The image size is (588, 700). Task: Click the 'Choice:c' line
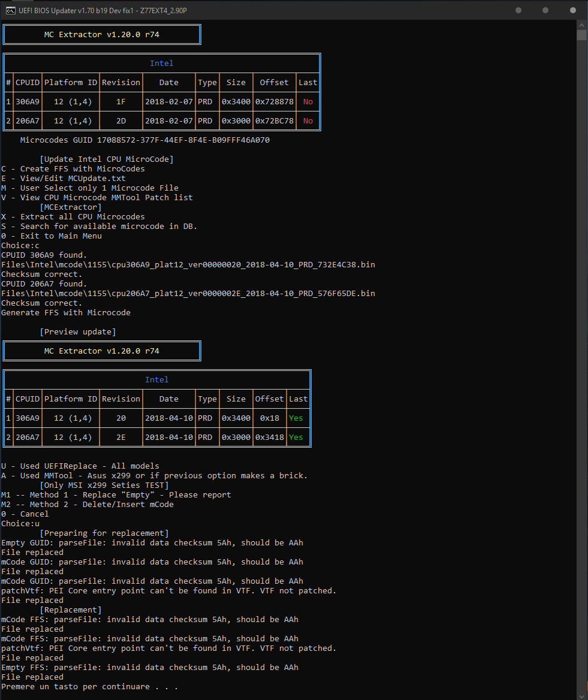[20, 246]
